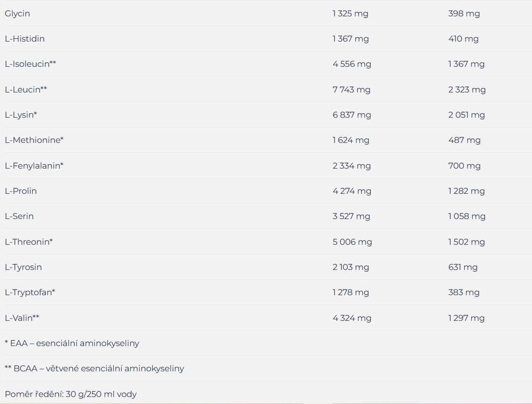532x404 pixels.
Task: Click the L-Fenylalanin 700 mg value
Action: 464,166
